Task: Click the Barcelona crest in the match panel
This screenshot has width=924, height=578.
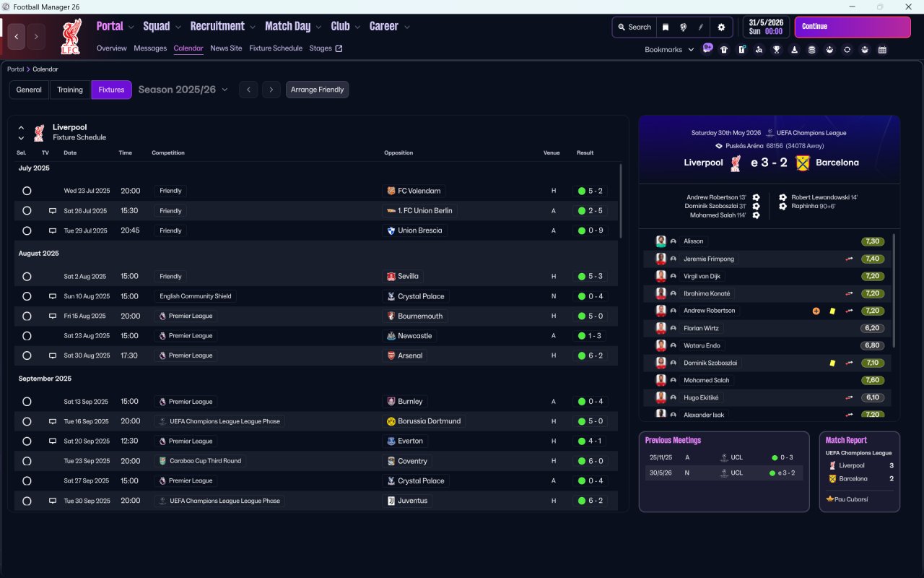Action: (x=802, y=163)
